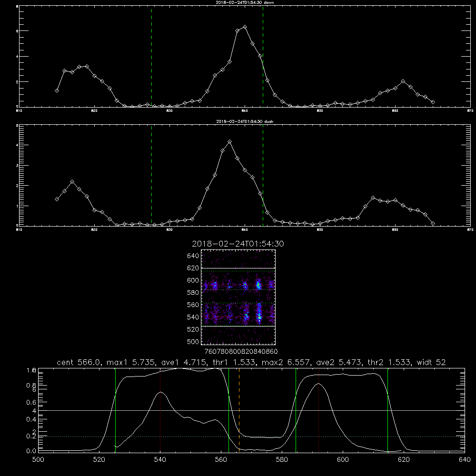
Task: Select the 540 label on bottom plot x-axis
Action: coord(160,460)
